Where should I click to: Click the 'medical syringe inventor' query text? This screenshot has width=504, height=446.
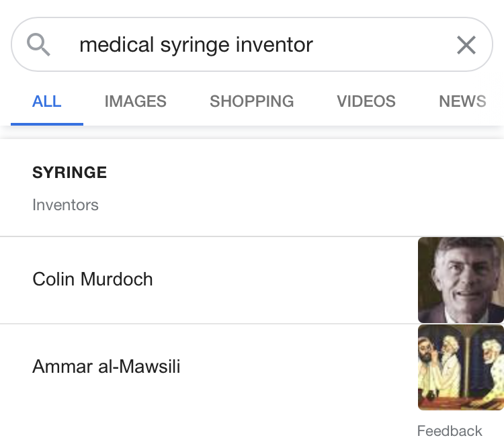click(196, 44)
